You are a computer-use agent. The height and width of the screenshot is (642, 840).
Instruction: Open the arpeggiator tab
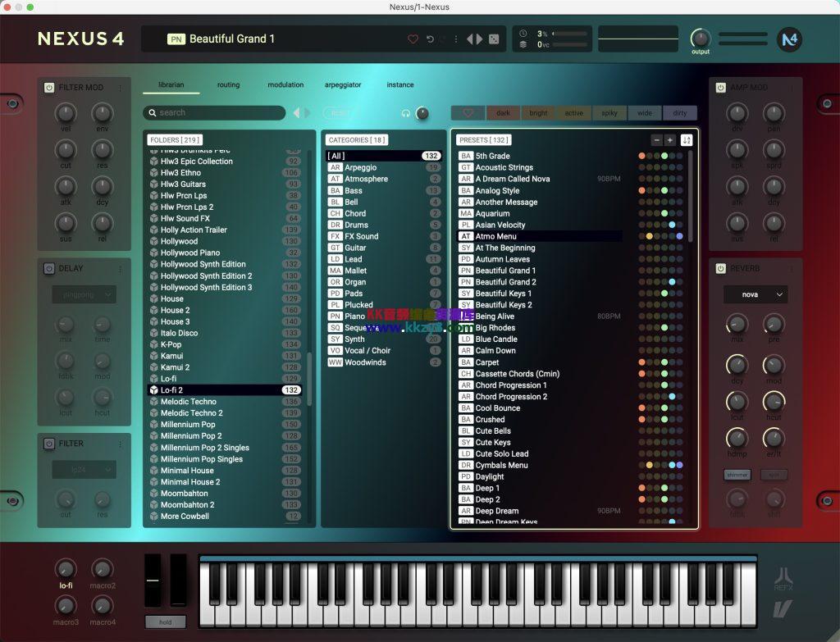tap(343, 84)
